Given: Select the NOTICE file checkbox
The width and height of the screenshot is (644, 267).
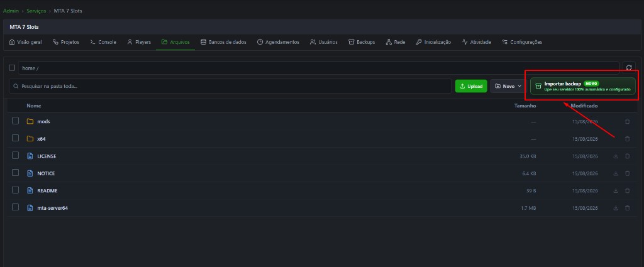Looking at the screenshot, I should tap(15, 172).
